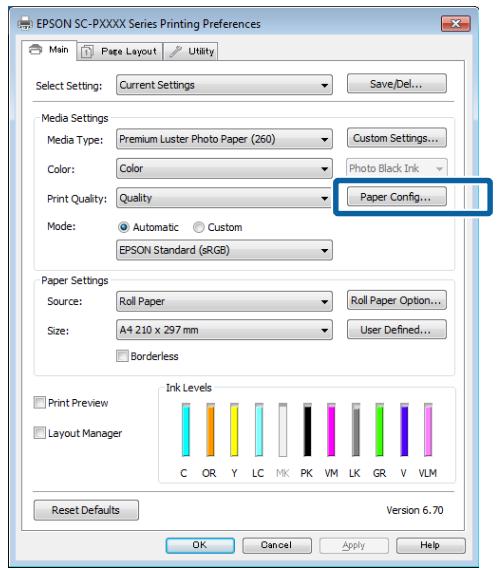Click the Green (GR) ink bar
Screen dimensions: 498x570
(380, 429)
